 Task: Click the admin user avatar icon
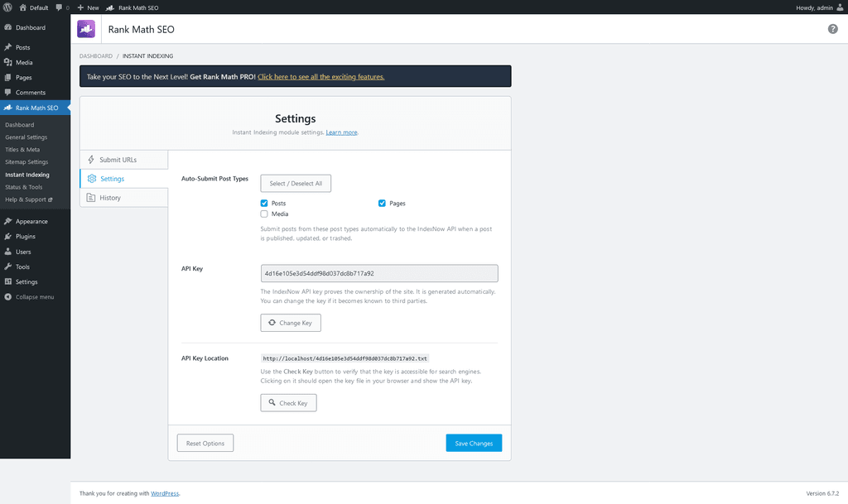pos(840,7)
